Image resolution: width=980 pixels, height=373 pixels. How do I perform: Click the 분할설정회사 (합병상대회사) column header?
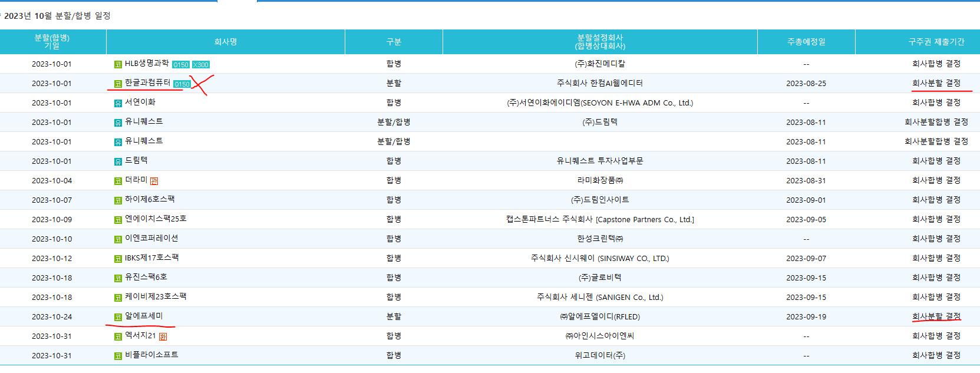tap(600, 42)
